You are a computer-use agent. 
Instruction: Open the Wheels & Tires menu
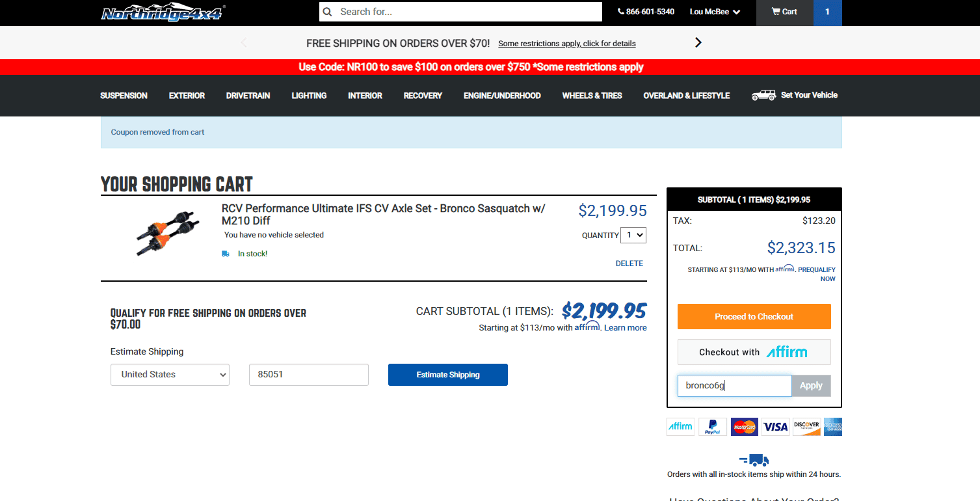tap(592, 96)
